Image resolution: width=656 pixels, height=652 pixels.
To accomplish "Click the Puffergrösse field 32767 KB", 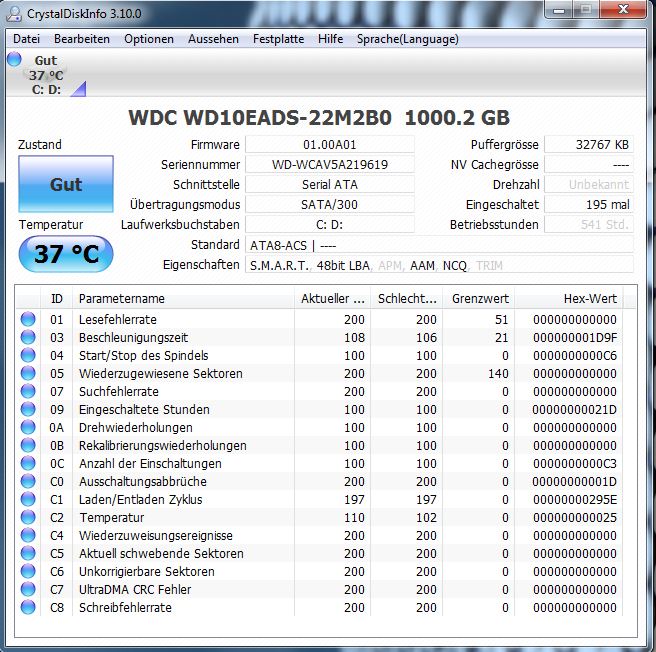I will click(589, 144).
